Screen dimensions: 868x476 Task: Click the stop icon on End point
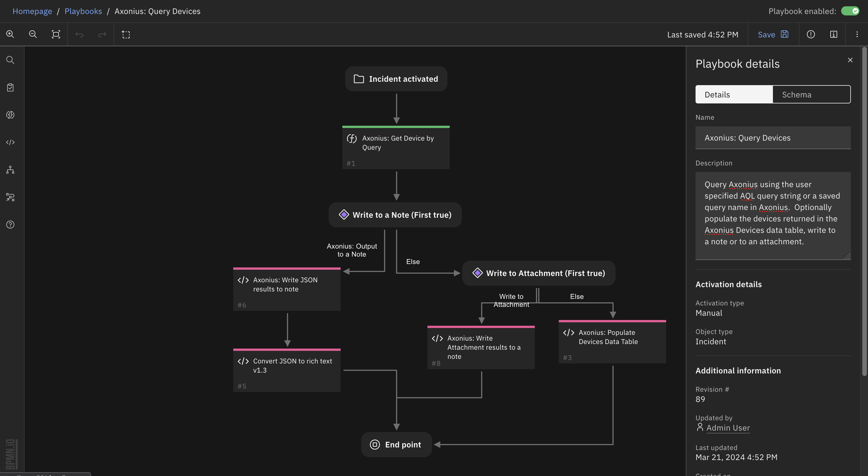(375, 445)
